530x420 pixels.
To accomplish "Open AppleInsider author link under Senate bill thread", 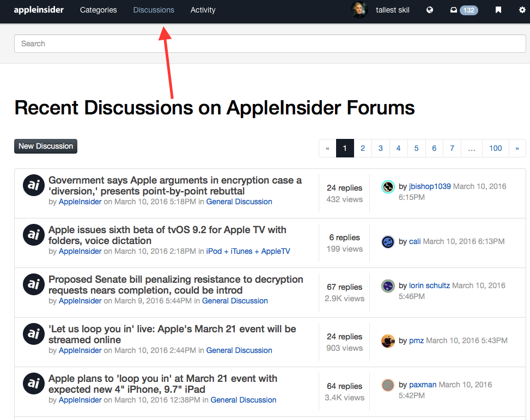I will pos(80,301).
